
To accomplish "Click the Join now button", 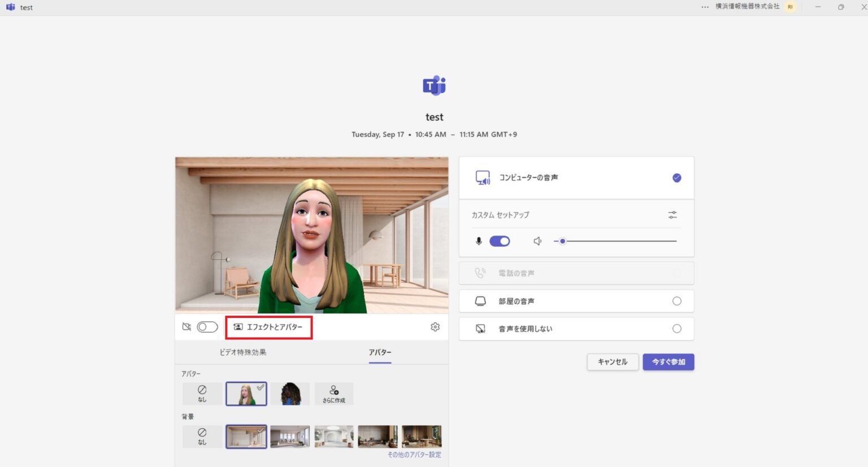I will pyautogui.click(x=668, y=362).
